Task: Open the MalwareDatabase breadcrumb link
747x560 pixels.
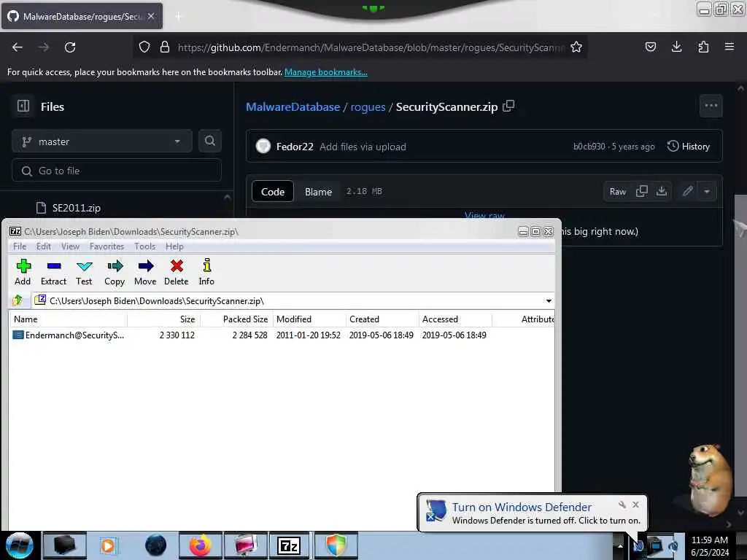Action: click(x=293, y=106)
